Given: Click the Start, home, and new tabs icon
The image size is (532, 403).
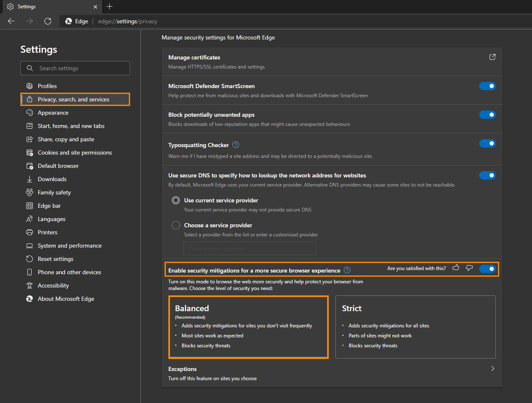Looking at the screenshot, I should point(30,126).
